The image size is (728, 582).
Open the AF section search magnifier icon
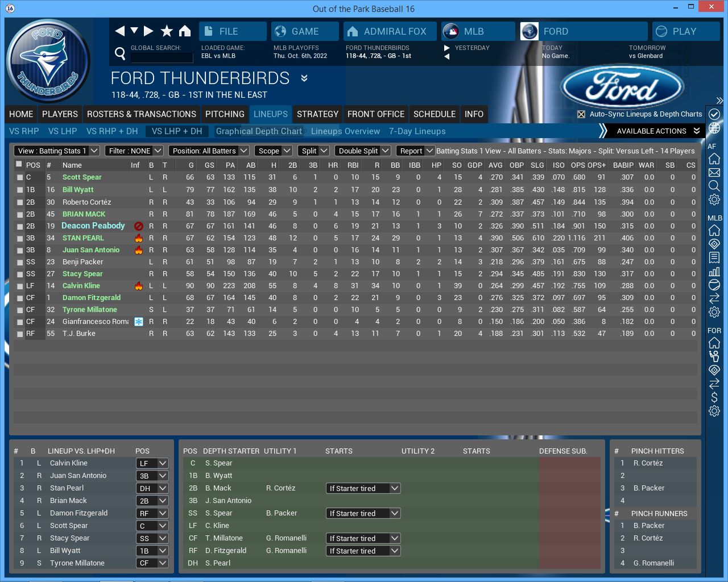(714, 186)
